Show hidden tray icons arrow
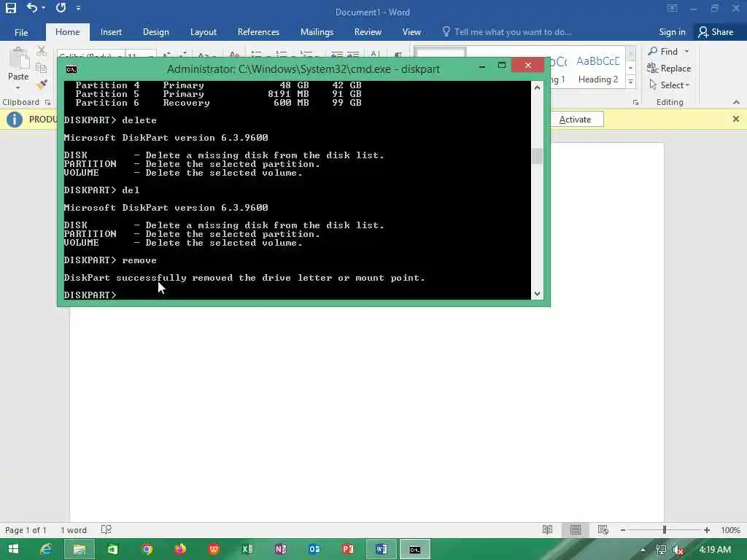 643,550
